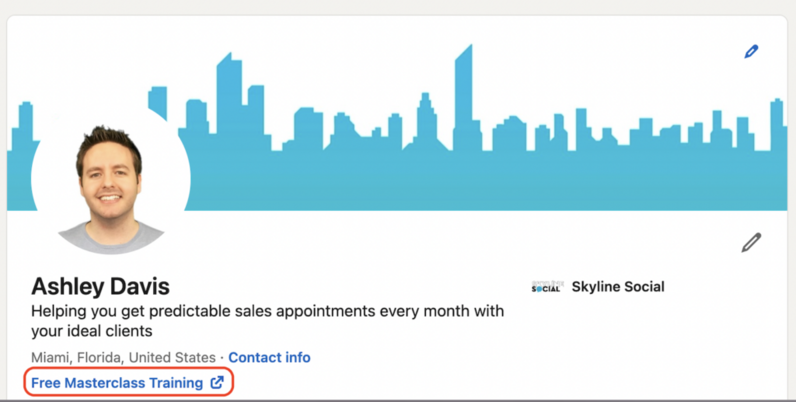Click the 'your ideal clients' headline line

click(91, 331)
